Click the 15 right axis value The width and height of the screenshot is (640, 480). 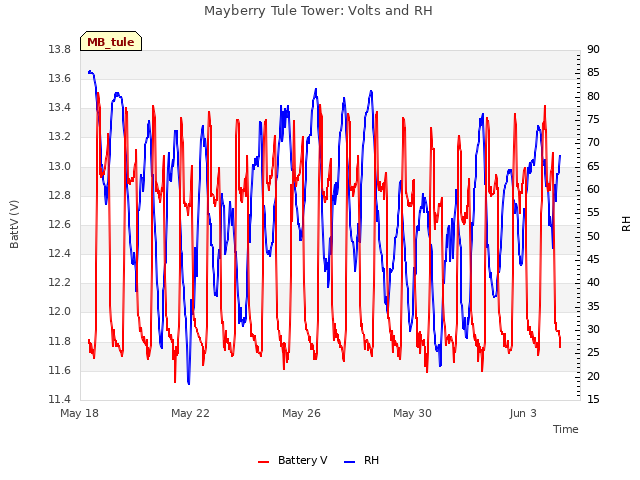click(x=593, y=399)
